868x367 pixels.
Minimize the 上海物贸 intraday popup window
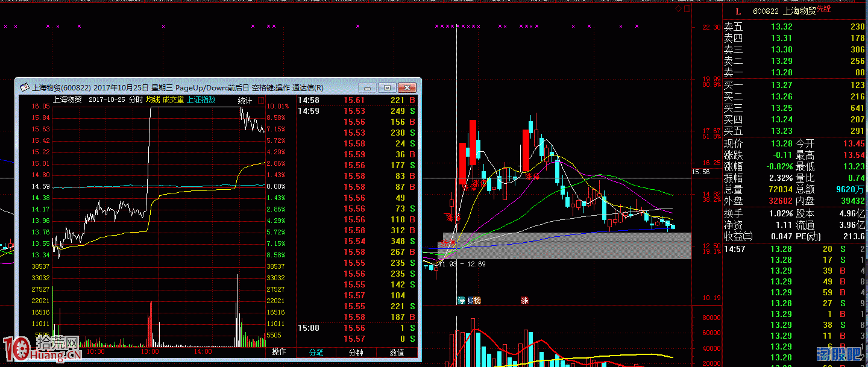(x=367, y=87)
